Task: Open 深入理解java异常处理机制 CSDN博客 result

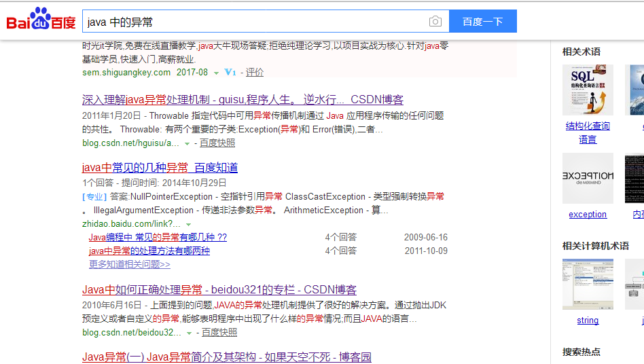Action: (243, 100)
